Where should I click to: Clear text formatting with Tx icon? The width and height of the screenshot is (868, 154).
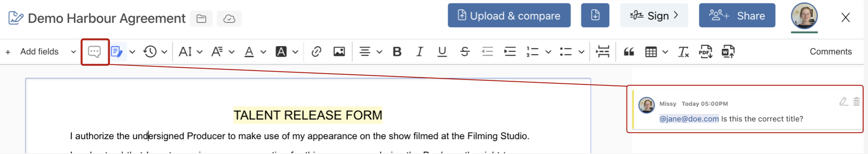pyautogui.click(x=683, y=52)
